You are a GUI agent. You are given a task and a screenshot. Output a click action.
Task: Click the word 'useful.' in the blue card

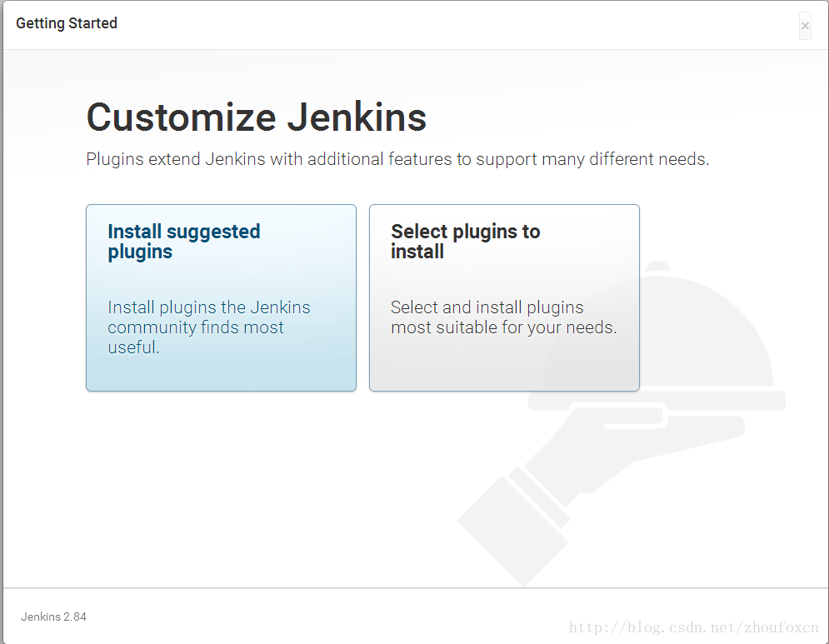pyautogui.click(x=133, y=348)
